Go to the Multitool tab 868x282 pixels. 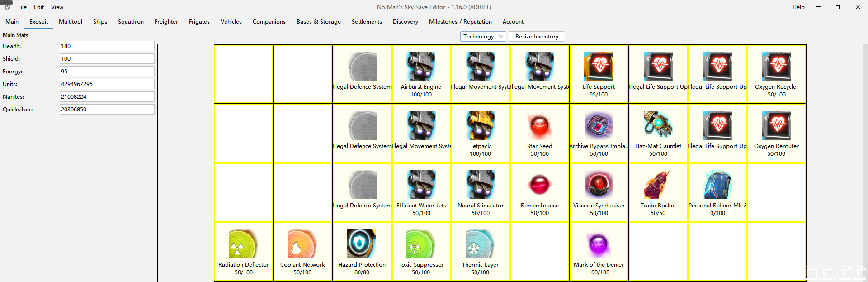tap(71, 22)
